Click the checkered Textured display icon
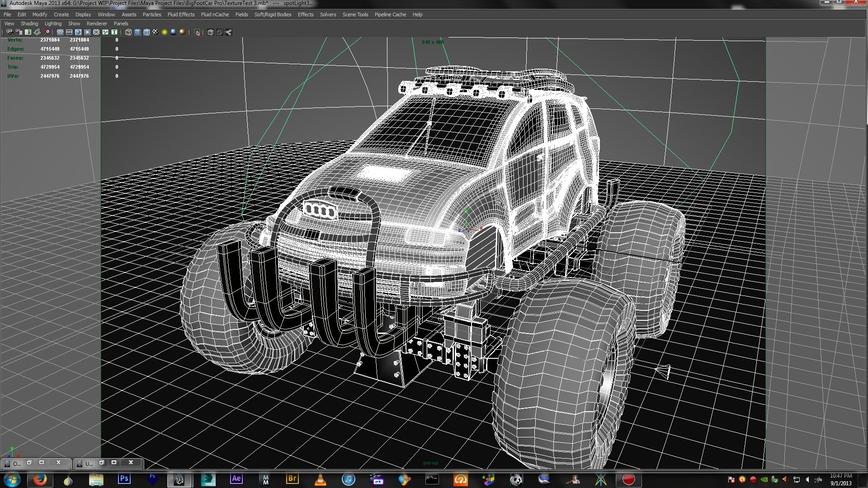This screenshot has height=488, width=868. point(155,32)
